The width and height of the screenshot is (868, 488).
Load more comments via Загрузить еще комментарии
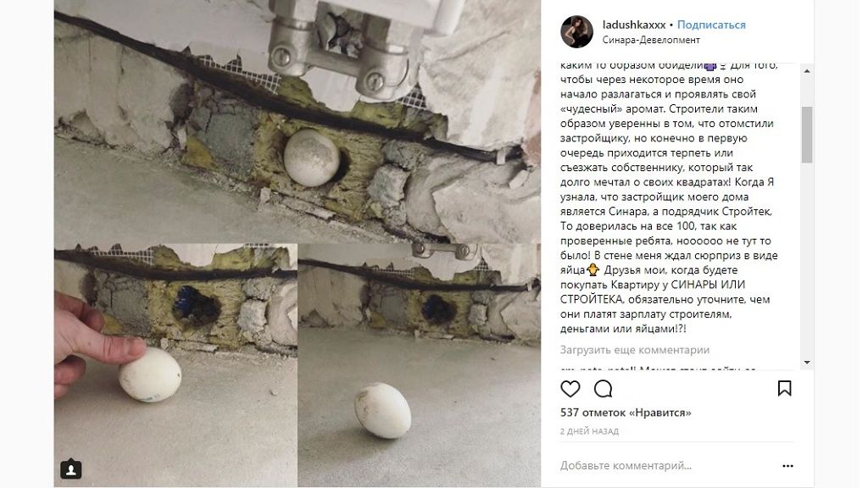(x=634, y=350)
